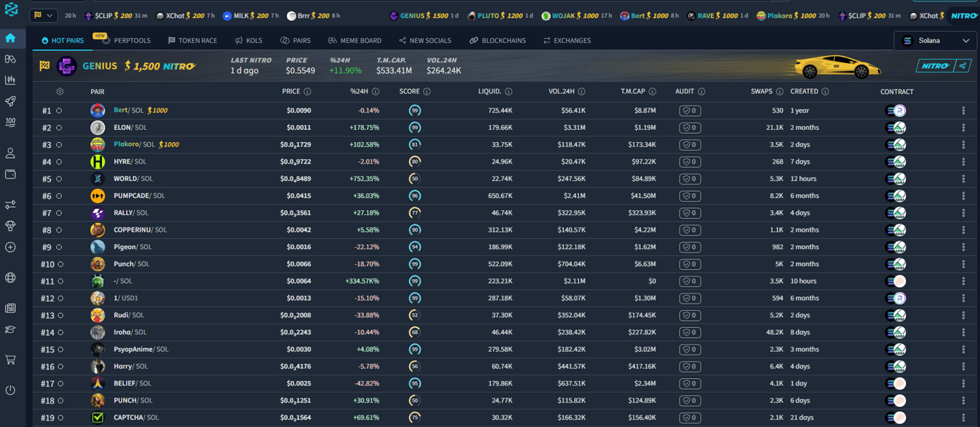
Task: Open table settings gear icon
Action: point(60,92)
